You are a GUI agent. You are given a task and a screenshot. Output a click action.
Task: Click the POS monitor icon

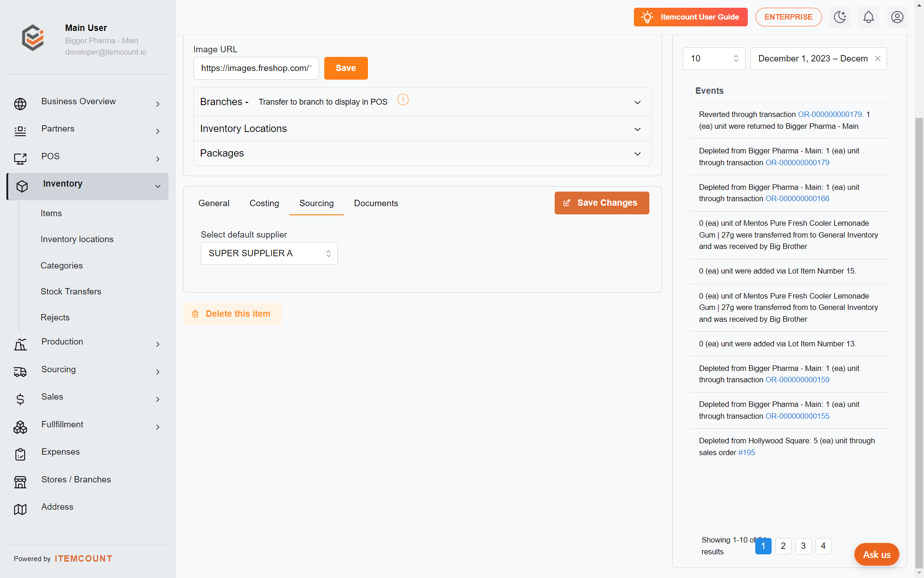(x=20, y=159)
